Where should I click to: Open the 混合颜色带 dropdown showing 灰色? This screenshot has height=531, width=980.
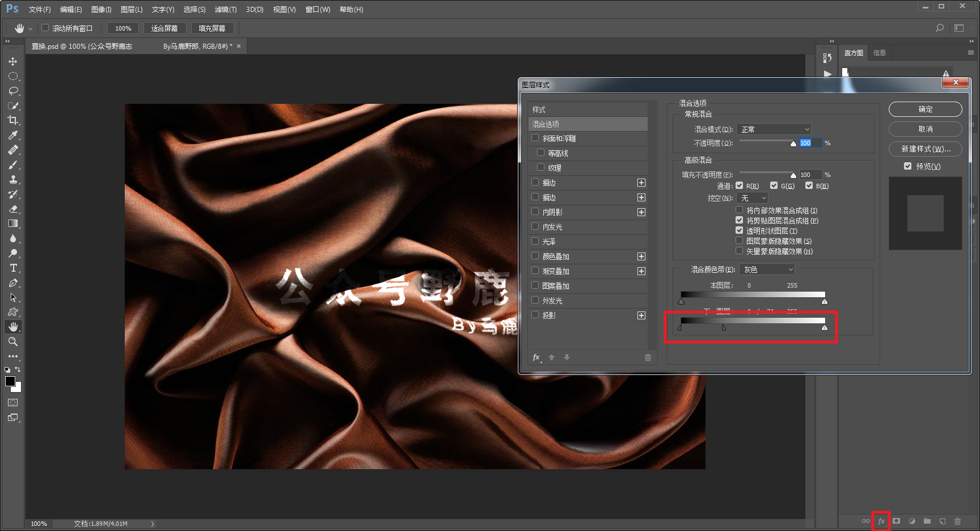(x=767, y=269)
